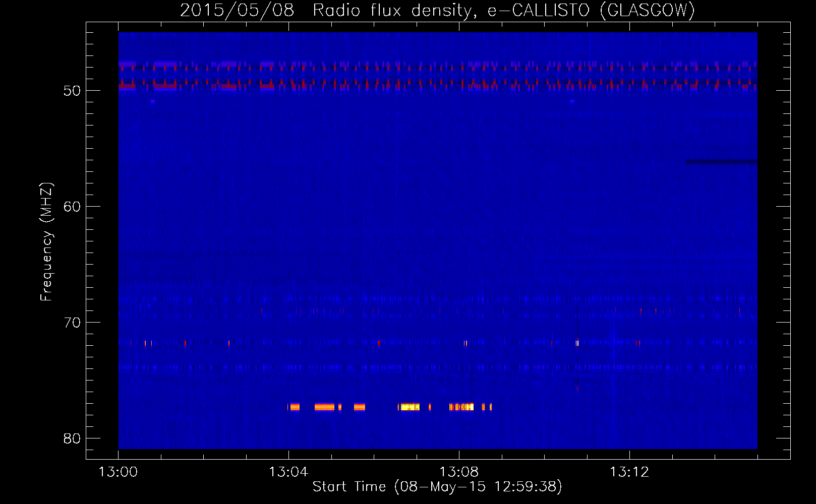Viewport: 816px width, 504px height.
Task: Click the 60 frequency tick label
Action: click(x=72, y=207)
